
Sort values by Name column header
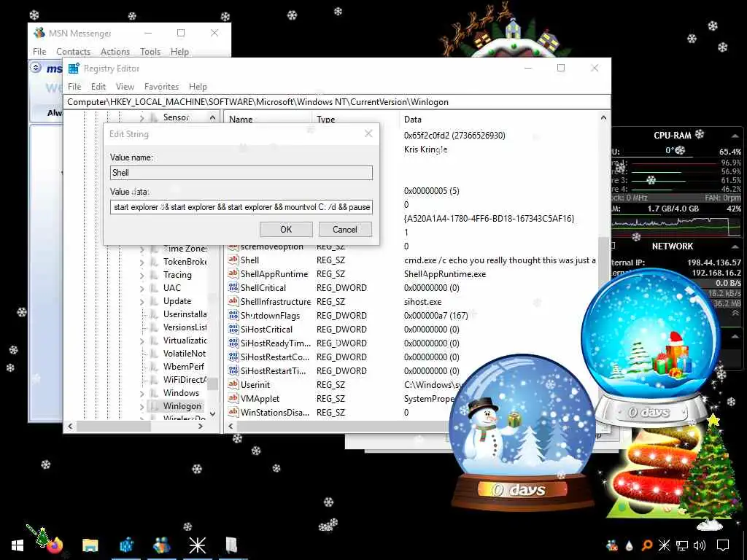[x=268, y=119]
